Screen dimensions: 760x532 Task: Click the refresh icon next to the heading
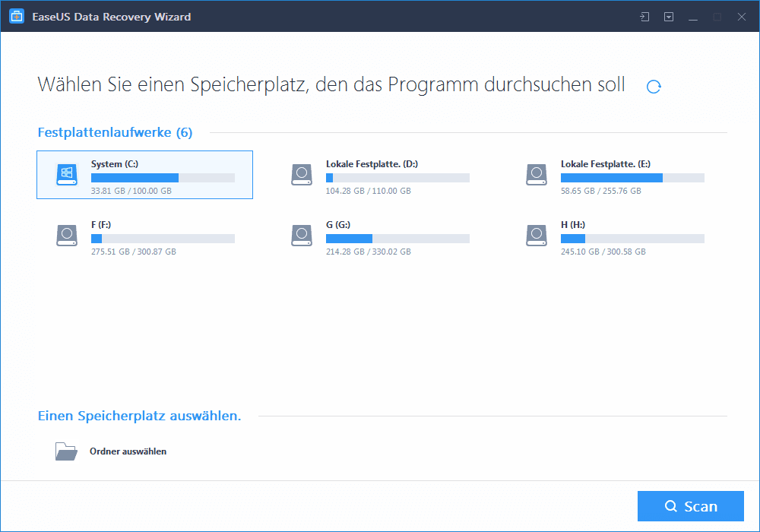click(x=654, y=87)
